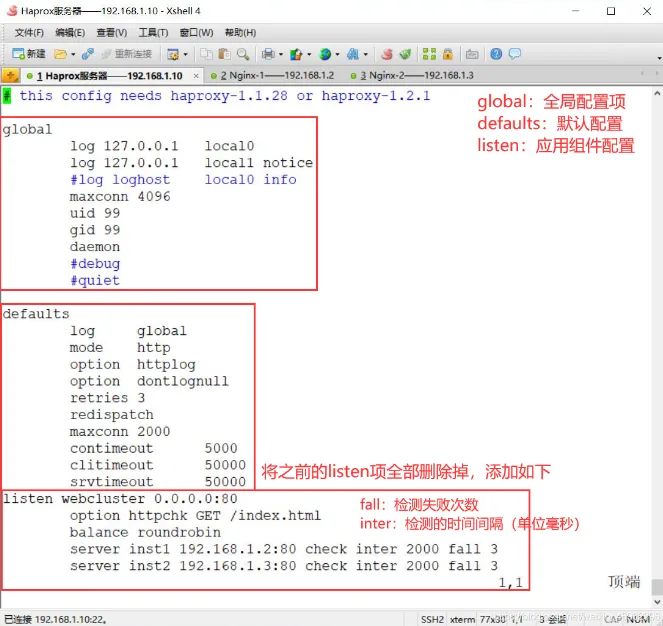Screen dimensions: 663x626
Task: Click the Print icon
Action: pos(268,54)
